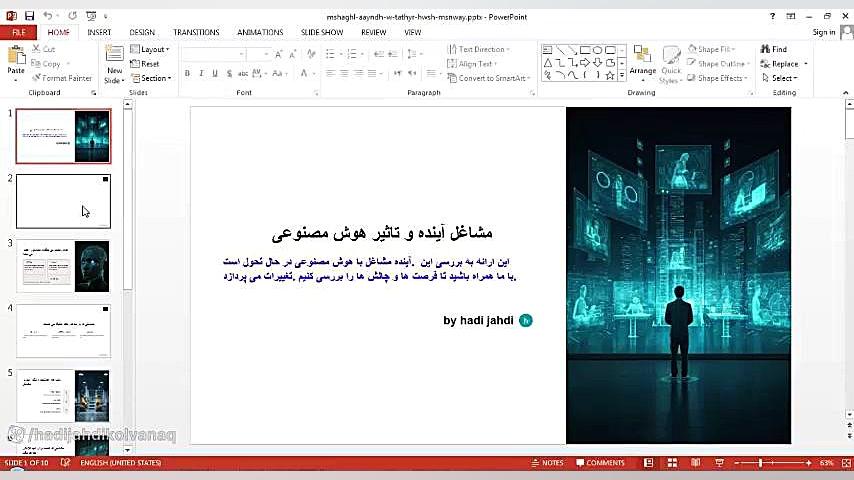Screen dimensions: 854x480
Task: Select the Format Painter brush
Action: point(62,78)
